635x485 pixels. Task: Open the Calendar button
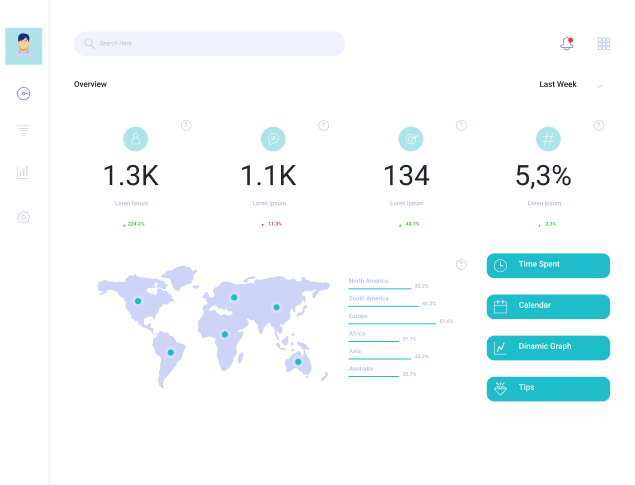pyautogui.click(x=548, y=306)
